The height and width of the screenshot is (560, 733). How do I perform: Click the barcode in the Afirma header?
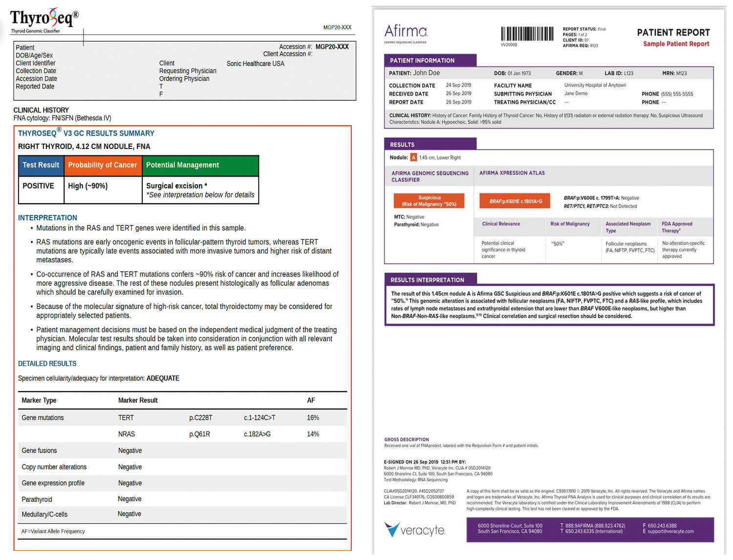[x=527, y=34]
